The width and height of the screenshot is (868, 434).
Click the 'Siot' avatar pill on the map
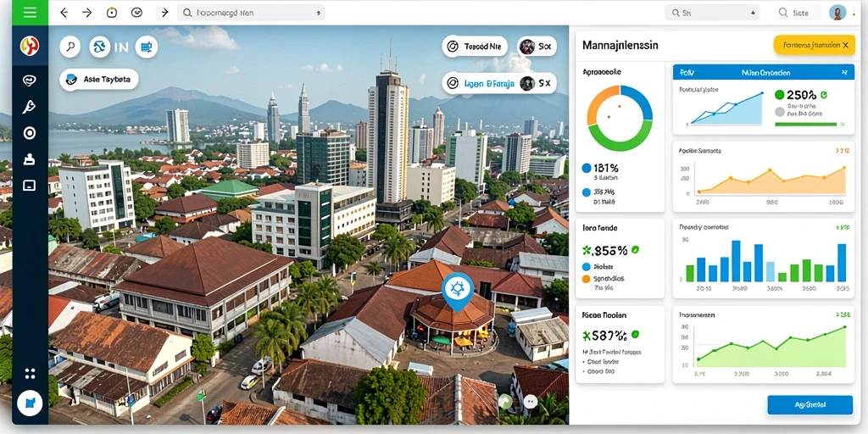(537, 47)
